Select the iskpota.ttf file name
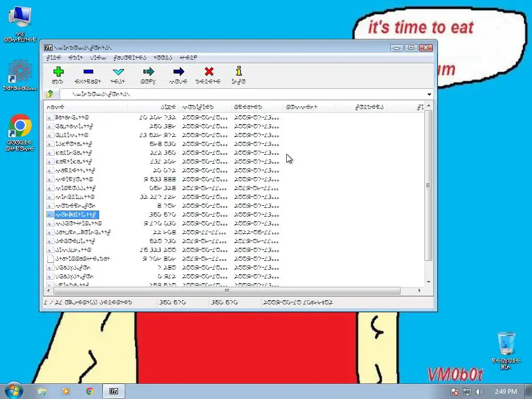Screen dimensions: 532x399 (74, 144)
